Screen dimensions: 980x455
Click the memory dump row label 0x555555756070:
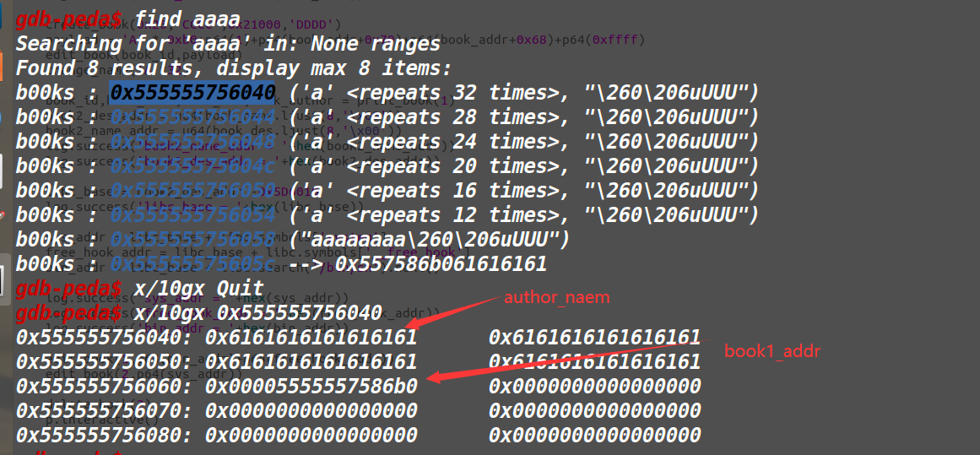coord(104,410)
